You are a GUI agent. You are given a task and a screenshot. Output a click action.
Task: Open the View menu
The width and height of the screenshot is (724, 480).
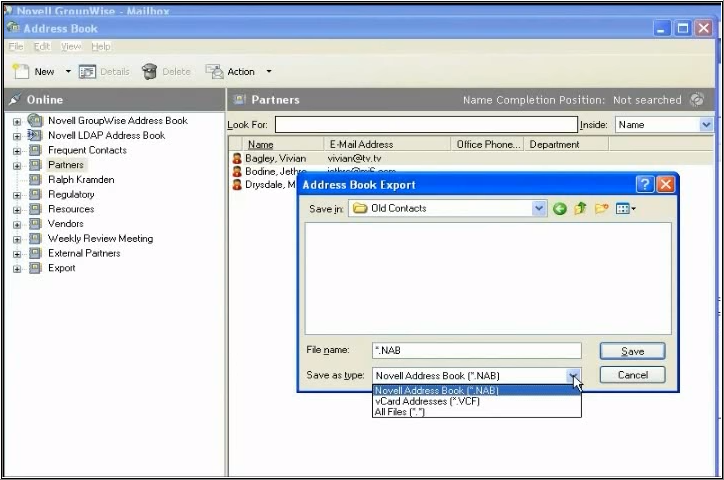(x=71, y=47)
